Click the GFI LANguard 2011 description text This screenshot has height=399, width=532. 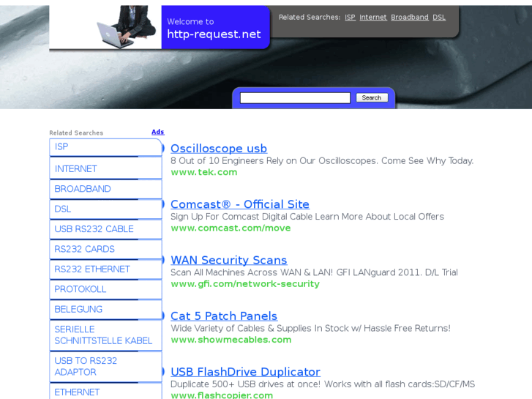pos(314,272)
